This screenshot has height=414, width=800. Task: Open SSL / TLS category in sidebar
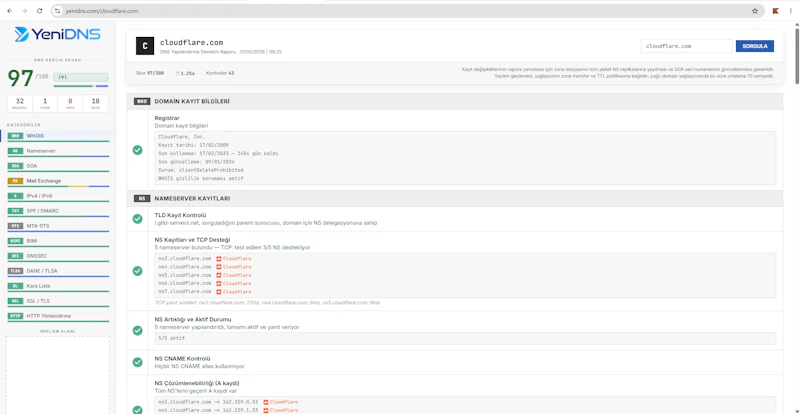coord(58,301)
